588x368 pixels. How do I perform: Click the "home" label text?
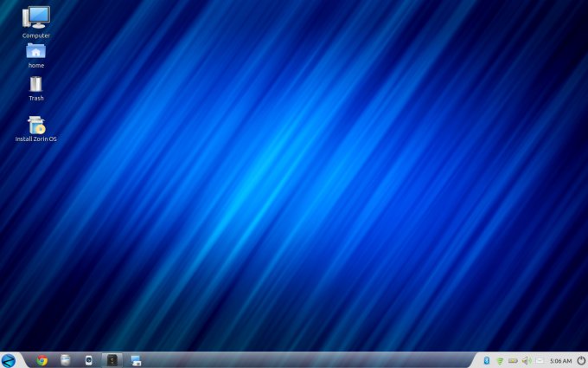click(x=36, y=65)
